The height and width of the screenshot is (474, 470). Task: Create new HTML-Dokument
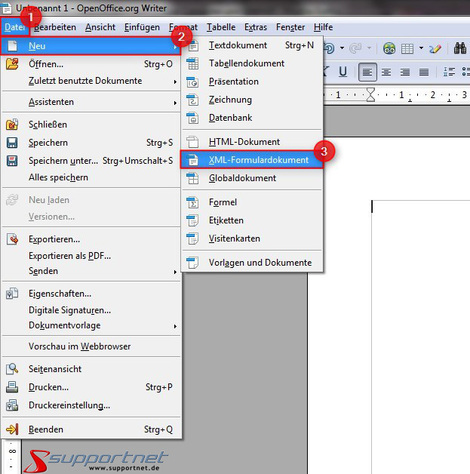point(252,142)
